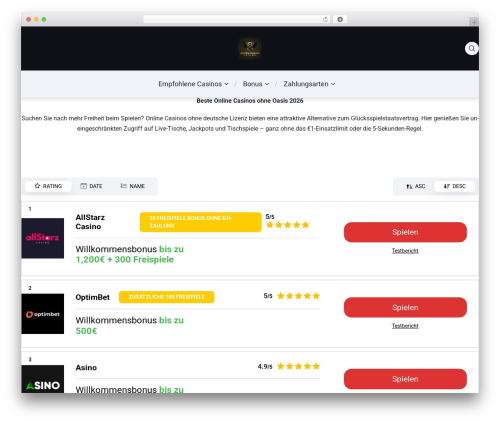Image resolution: width=500 pixels, height=423 pixels.
Task: Click Spielen button for Asino
Action: coord(405,379)
